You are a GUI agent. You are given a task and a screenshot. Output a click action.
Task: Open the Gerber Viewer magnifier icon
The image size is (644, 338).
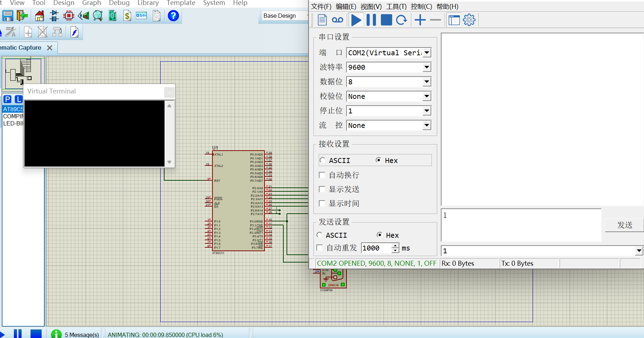click(98, 16)
